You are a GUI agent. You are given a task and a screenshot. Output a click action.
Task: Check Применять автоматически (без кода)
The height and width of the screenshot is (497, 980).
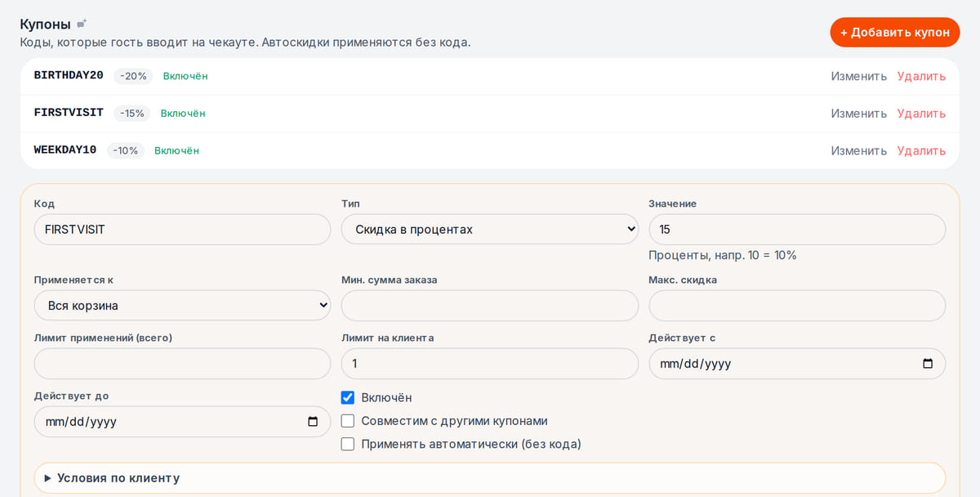348,444
